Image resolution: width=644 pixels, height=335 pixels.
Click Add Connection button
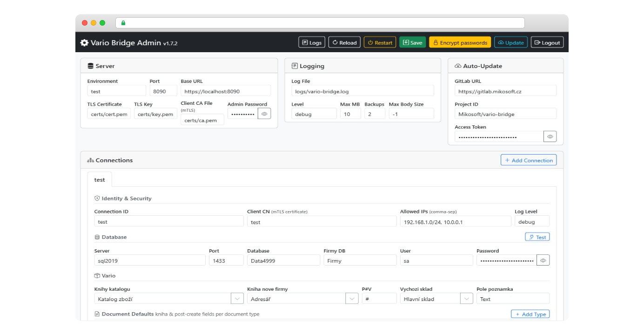tap(528, 160)
